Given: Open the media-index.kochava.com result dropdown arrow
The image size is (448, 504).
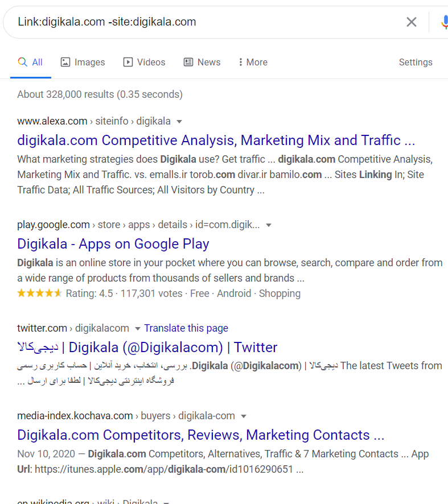Looking at the screenshot, I should pos(244,416).
